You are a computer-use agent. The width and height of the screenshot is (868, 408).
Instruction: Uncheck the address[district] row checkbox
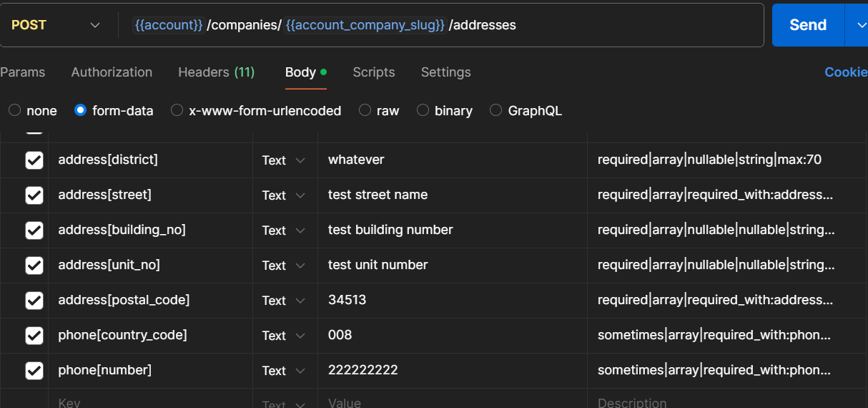34,160
